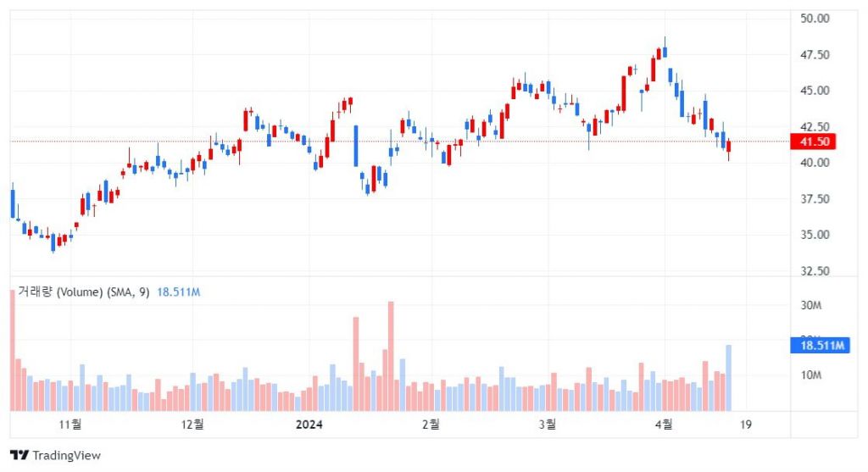Select the 3월 time axis label
The width and height of the screenshot is (868, 472).
(549, 423)
